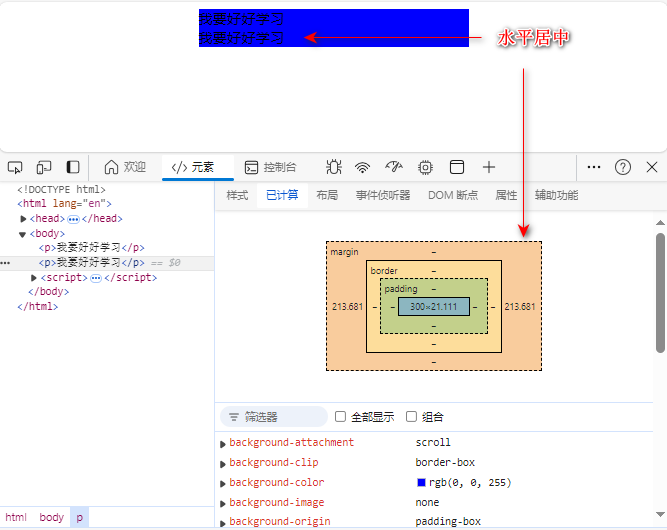Open the Memory chip icon tool
The width and height of the screenshot is (667, 530).
point(425,167)
